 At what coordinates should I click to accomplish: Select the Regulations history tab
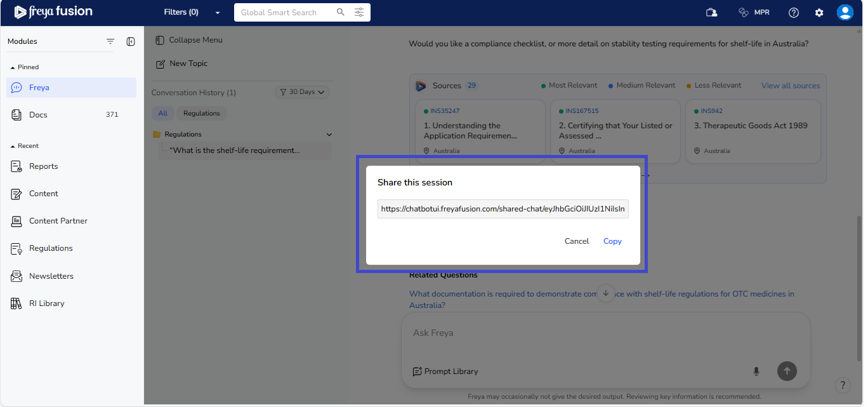click(x=201, y=114)
